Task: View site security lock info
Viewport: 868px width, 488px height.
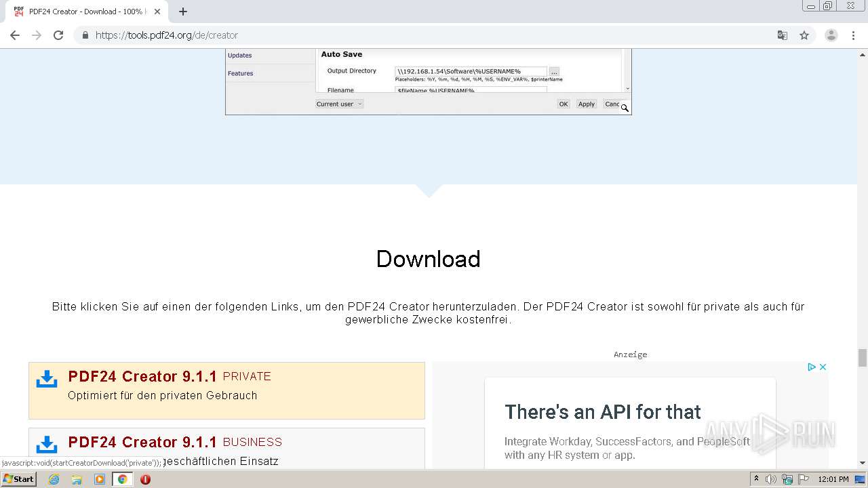Action: 85,35
